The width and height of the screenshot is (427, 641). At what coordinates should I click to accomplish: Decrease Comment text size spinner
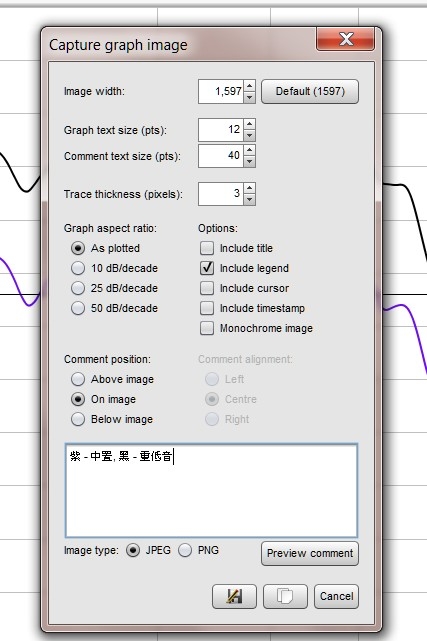(x=249, y=161)
